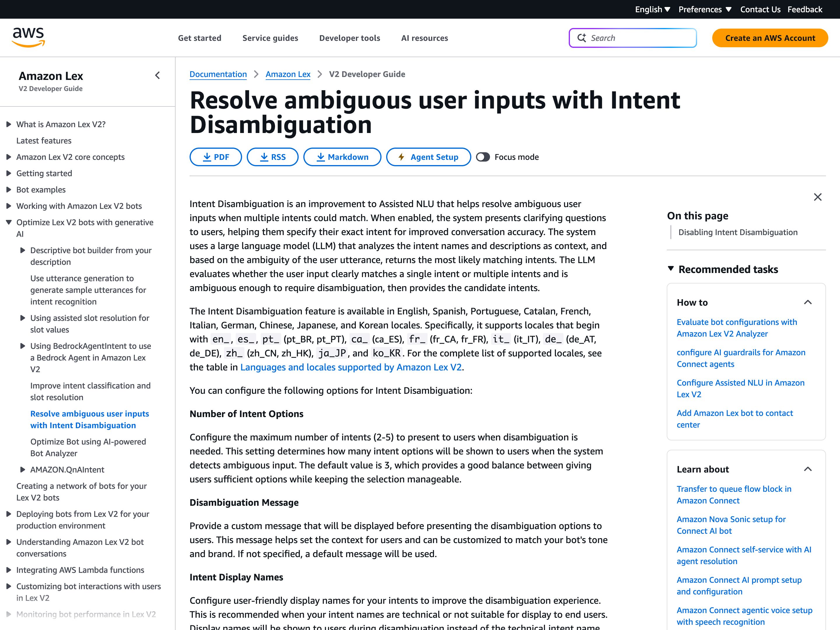Expand Integrating AWS Lambda functions arrow
The image size is (840, 630).
pos(9,570)
